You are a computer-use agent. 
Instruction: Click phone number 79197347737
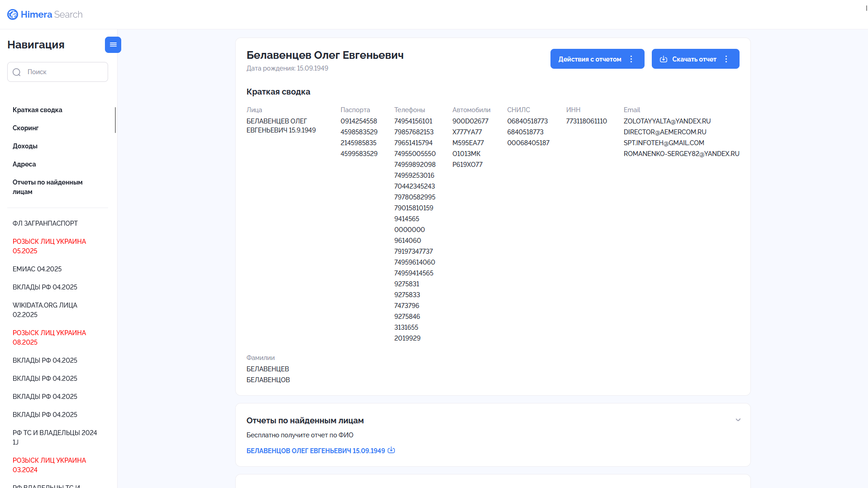coord(413,251)
